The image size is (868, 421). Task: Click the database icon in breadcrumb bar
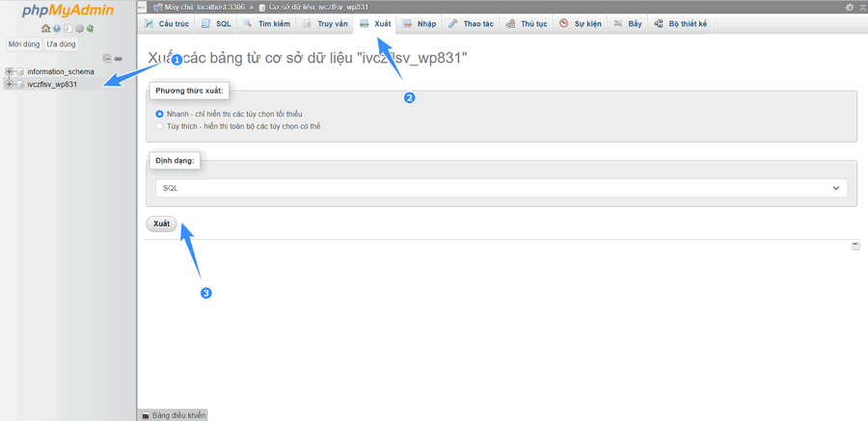coord(261,7)
